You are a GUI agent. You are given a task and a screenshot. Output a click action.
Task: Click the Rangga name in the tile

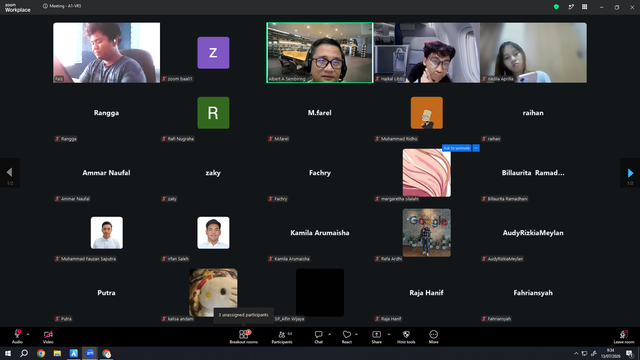pos(106,113)
